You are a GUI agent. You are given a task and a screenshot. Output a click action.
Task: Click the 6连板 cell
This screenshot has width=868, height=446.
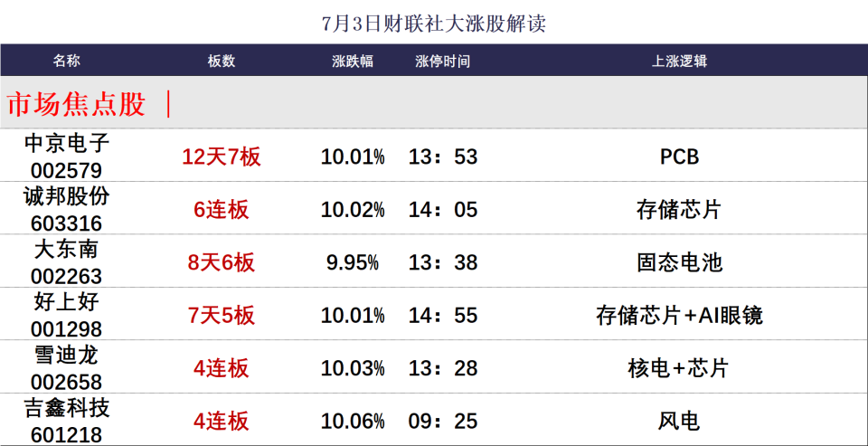[222, 210]
